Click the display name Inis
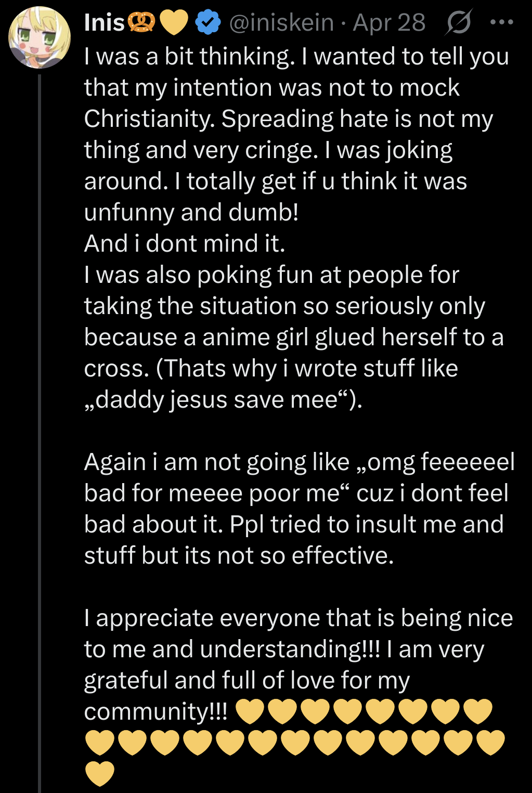Viewport: 532px width, 793px height. 105,23
